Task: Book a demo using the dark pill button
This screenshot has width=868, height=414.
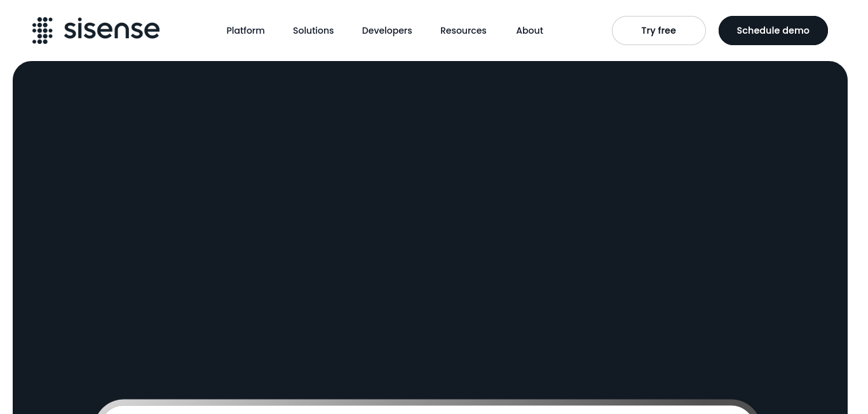Action: coord(773,31)
